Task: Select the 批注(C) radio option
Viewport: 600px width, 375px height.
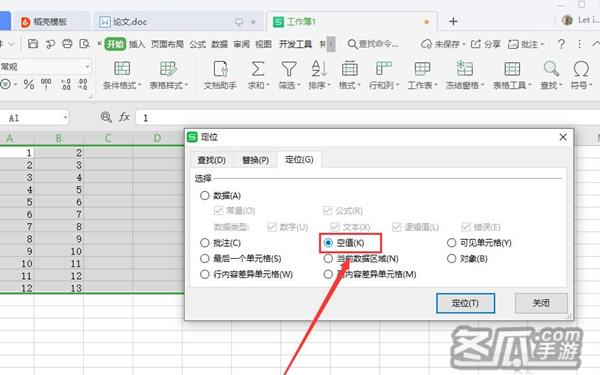Action: [205, 243]
